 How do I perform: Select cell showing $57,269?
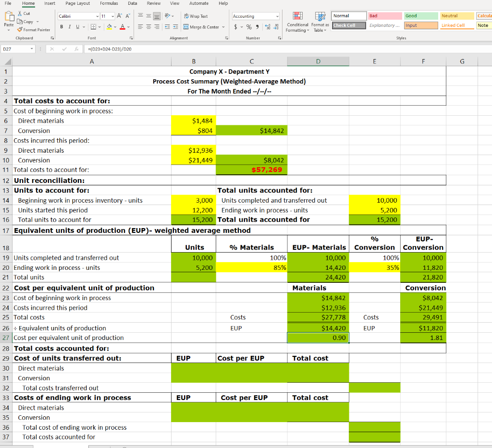251,170
